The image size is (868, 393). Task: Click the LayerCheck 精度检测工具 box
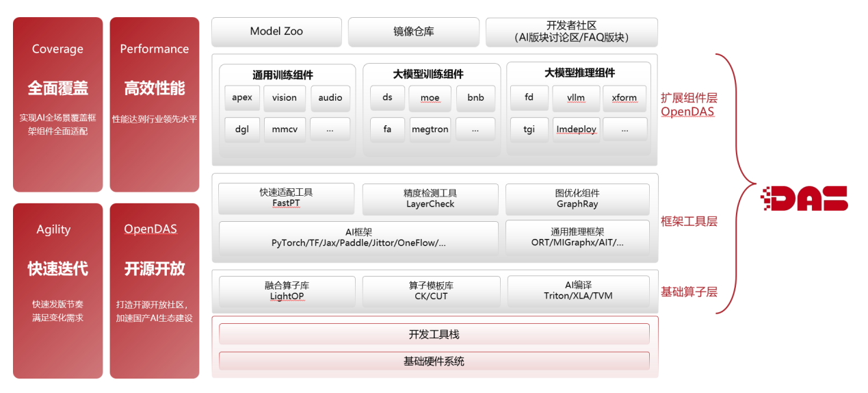(x=430, y=199)
